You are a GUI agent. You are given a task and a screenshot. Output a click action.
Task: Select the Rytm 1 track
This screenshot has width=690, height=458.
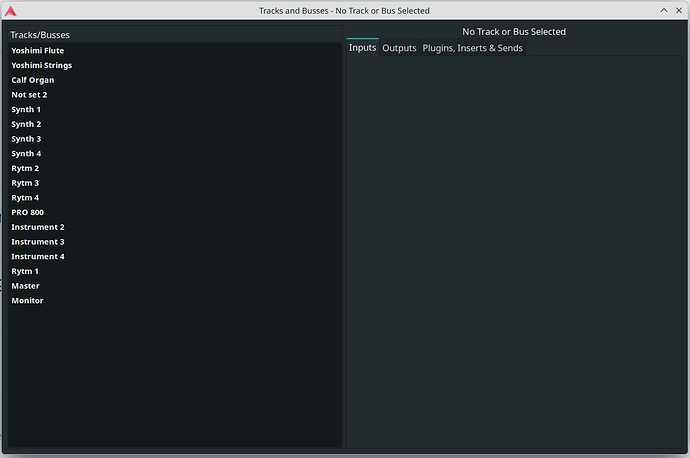pos(175,271)
